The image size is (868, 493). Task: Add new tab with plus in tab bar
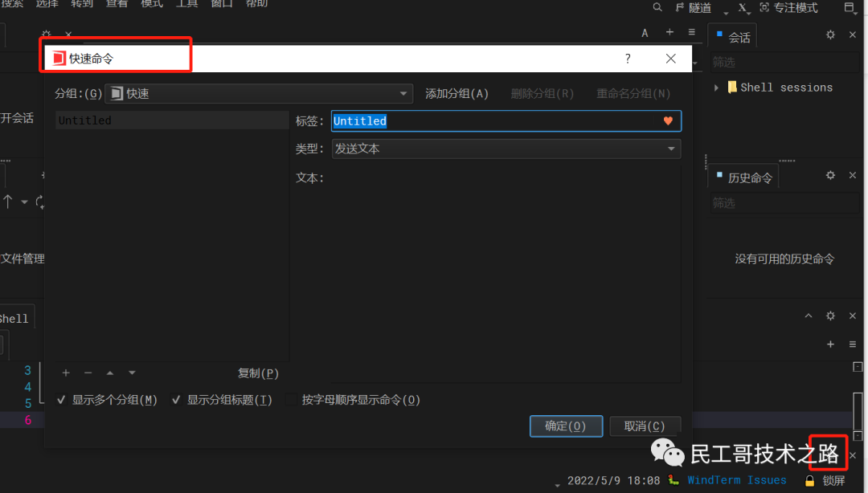[669, 32]
